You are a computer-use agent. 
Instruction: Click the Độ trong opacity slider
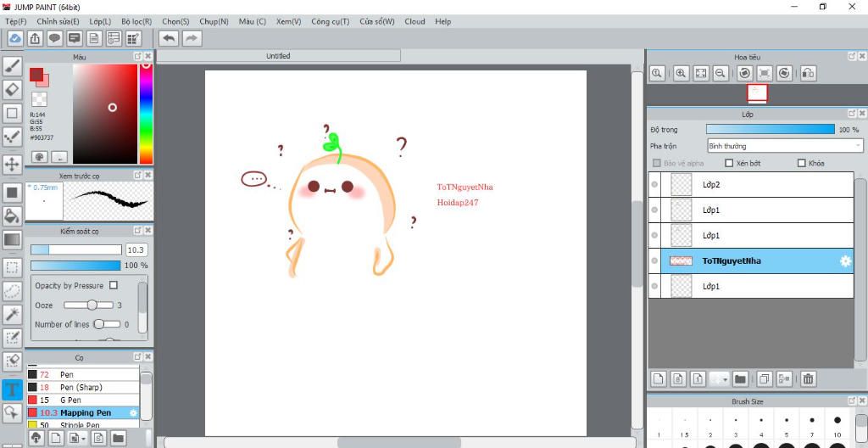(770, 129)
